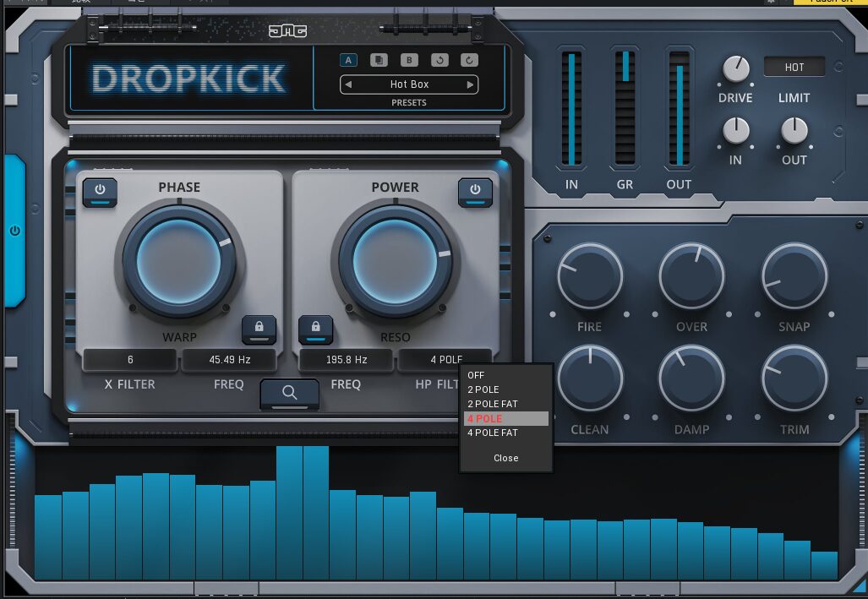The height and width of the screenshot is (599, 868).
Task: Click the DROPKICK title logo
Action: [188, 79]
